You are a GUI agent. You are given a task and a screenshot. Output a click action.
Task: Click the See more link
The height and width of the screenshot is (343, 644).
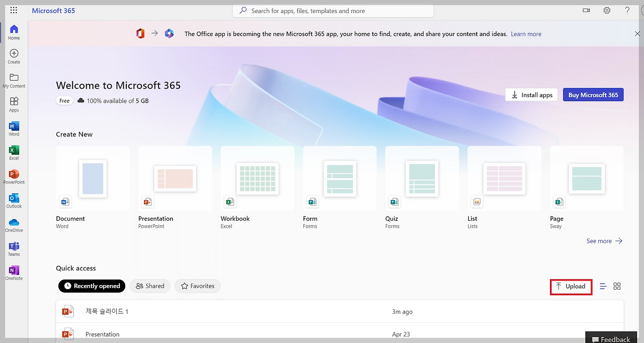click(x=604, y=241)
